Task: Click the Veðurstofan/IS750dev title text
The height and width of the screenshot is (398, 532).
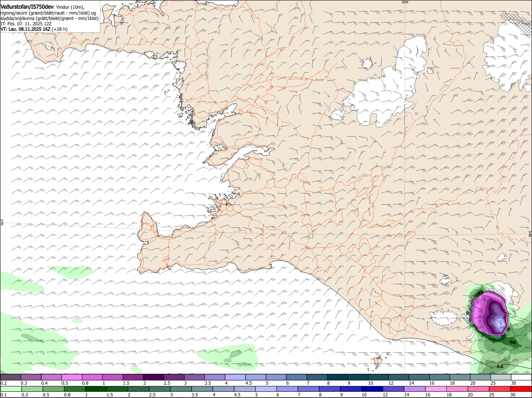Action: [x=27, y=7]
